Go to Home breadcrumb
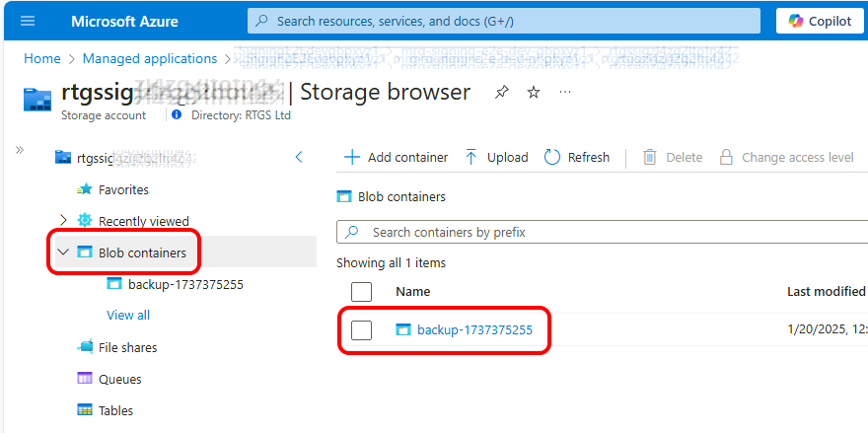 42,58
